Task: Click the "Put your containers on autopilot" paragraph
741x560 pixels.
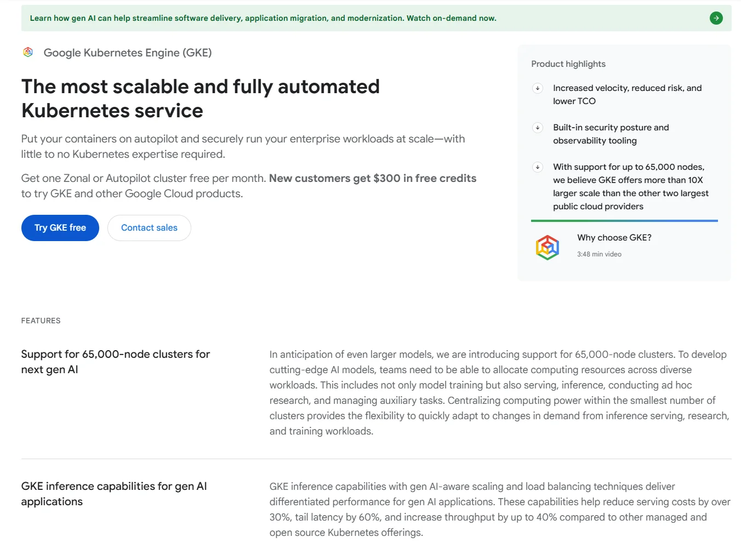Action: [243, 146]
